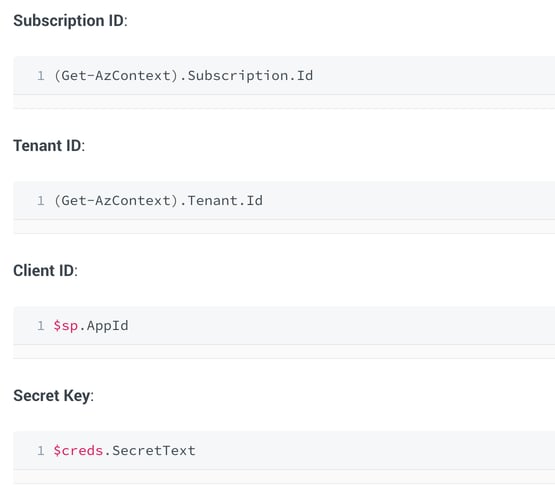This screenshot has height=492, width=555.
Task: Click the horizontal scrollbar under Subscription code
Action: pos(284,102)
